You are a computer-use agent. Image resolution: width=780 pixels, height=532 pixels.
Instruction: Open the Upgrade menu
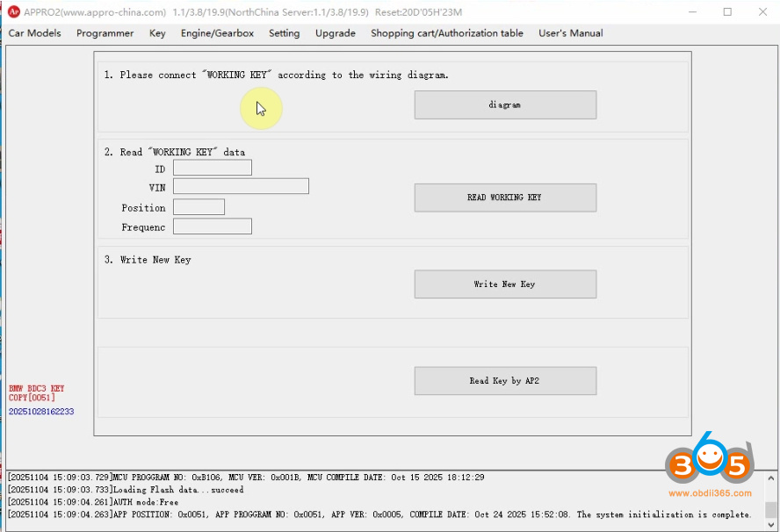(x=335, y=33)
